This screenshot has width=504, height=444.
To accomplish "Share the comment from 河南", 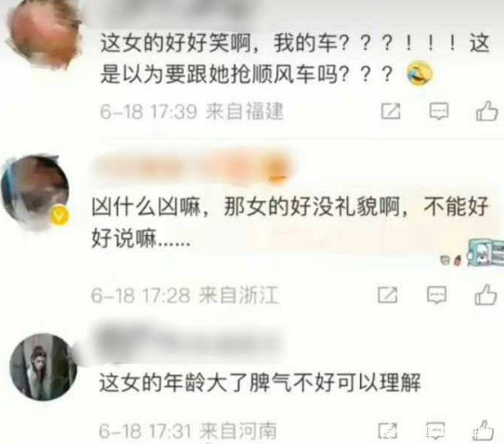I will click(x=388, y=431).
